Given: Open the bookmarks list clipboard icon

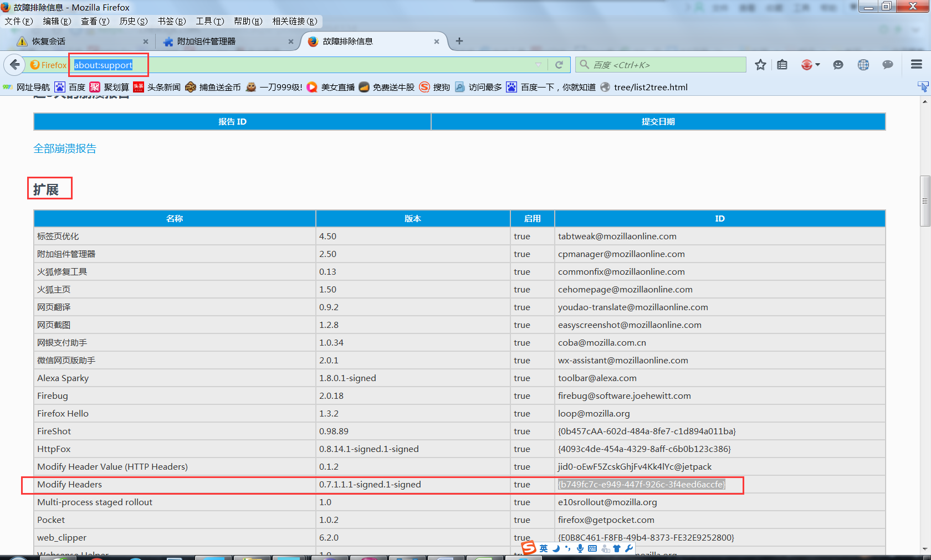Looking at the screenshot, I should pos(782,65).
